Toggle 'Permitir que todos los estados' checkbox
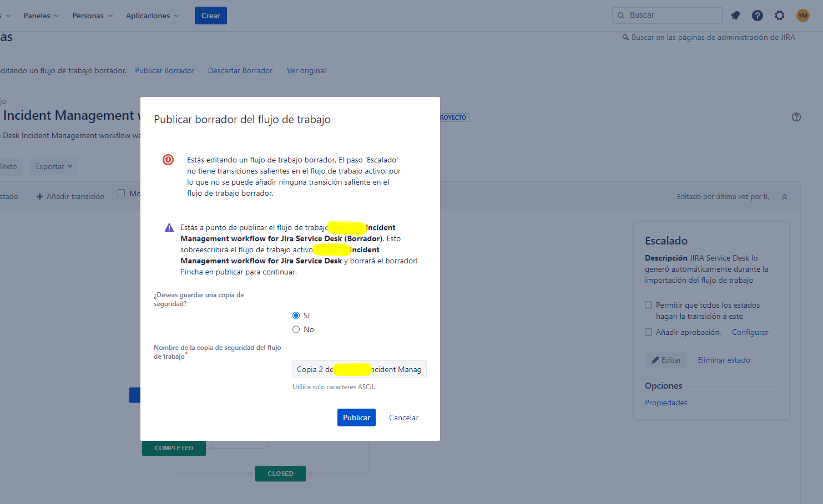The image size is (823, 504). click(x=648, y=305)
